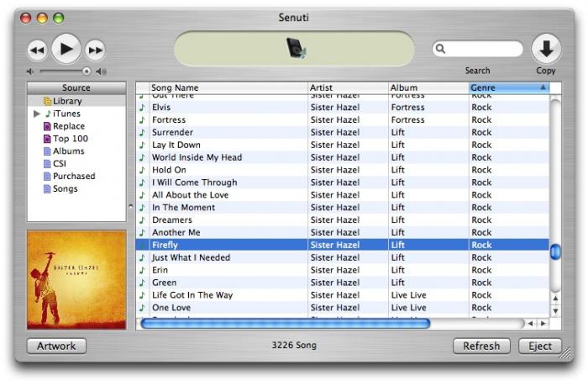Click the magnifier icon in search field
Image resolution: width=588 pixels, height=381 pixels.
[441, 49]
